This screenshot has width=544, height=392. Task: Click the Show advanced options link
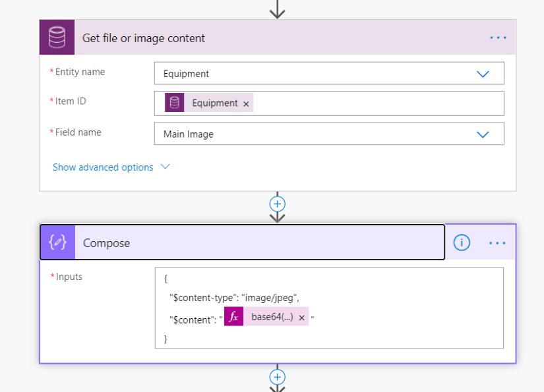pyautogui.click(x=103, y=167)
